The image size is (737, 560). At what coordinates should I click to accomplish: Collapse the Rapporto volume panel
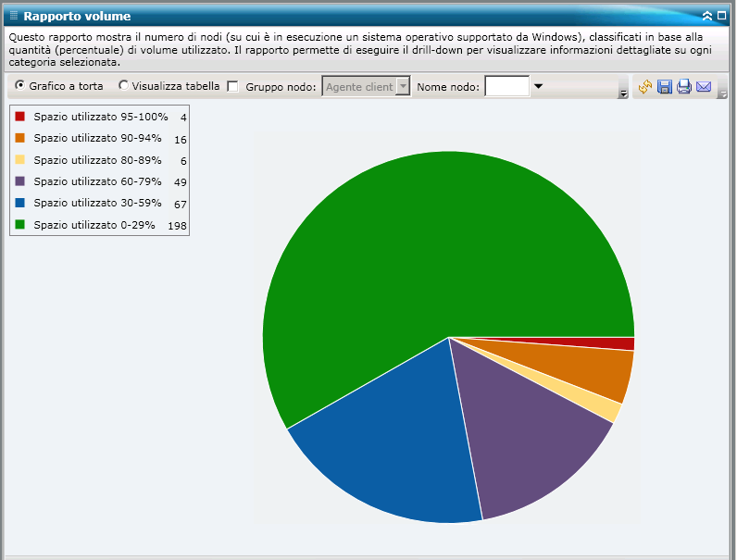[x=707, y=16]
